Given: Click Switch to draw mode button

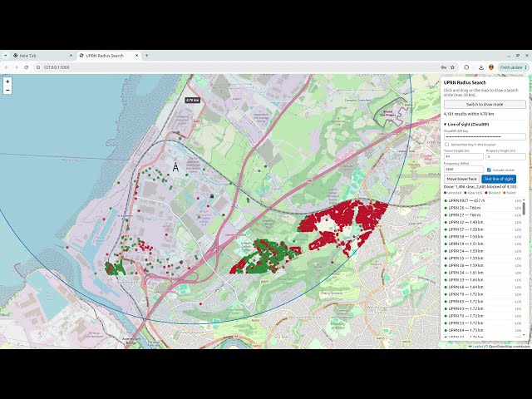Looking at the screenshot, I should 485,105.
